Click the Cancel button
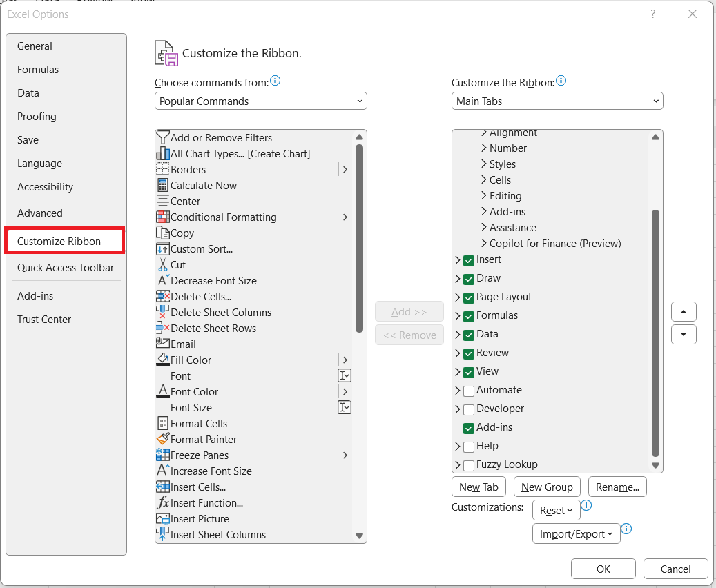 click(675, 569)
